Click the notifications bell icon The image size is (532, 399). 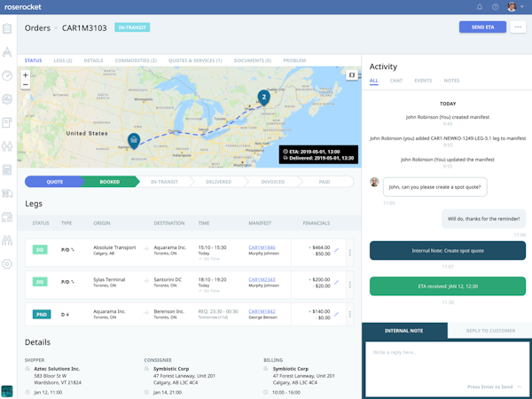pos(480,7)
